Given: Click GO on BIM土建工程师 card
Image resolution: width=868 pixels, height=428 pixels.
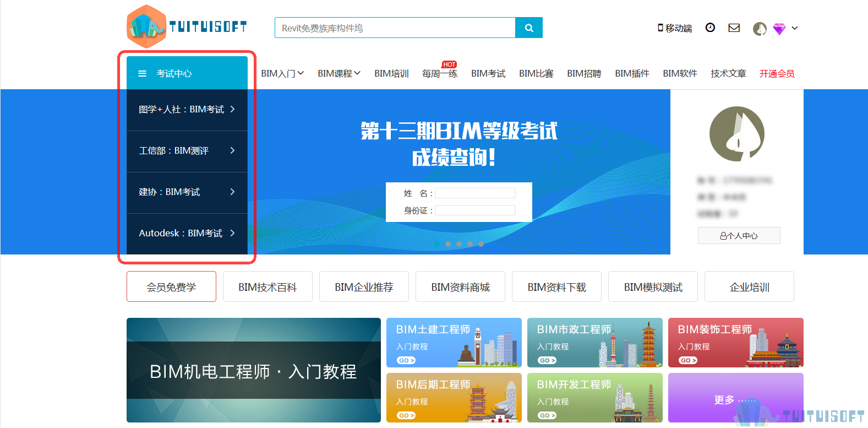Looking at the screenshot, I should click(x=406, y=360).
